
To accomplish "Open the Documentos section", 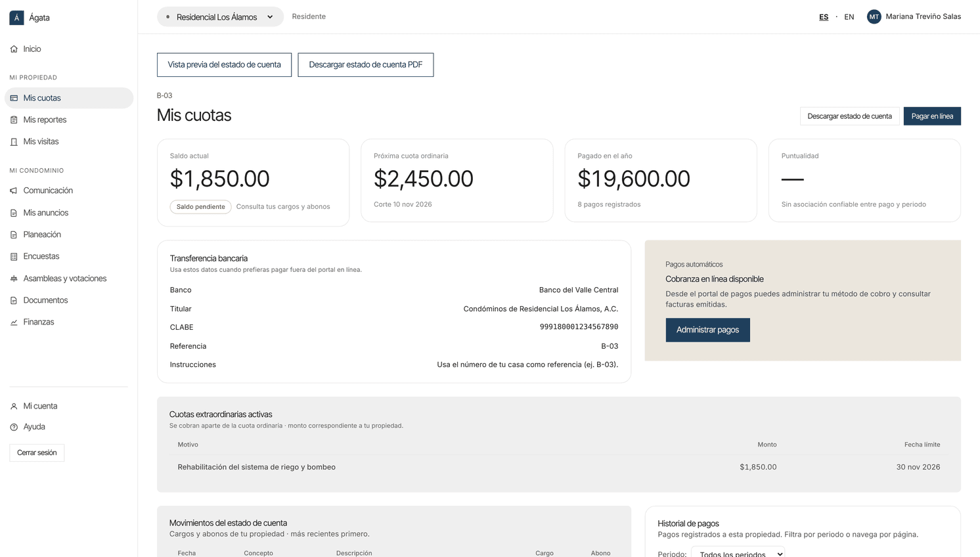I will point(69,301).
